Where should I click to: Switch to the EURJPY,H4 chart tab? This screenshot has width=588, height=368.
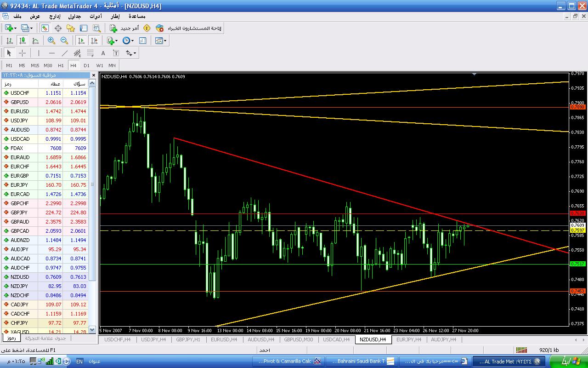(x=408, y=339)
